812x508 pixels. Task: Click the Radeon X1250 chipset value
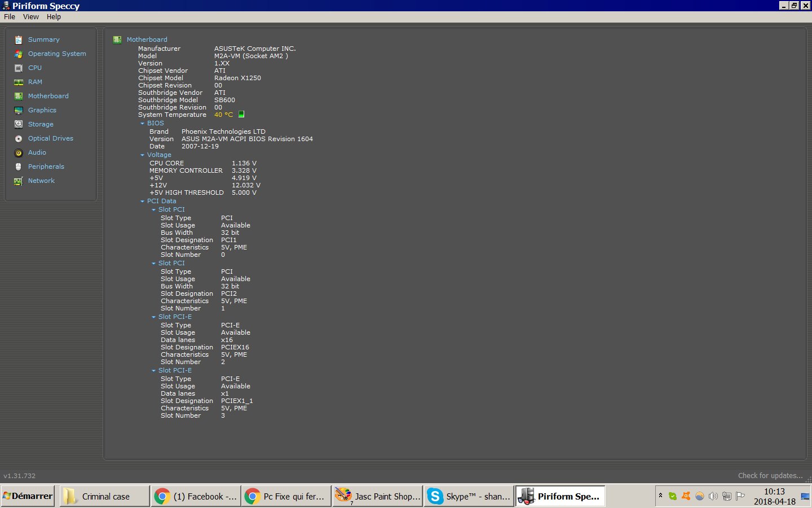pyautogui.click(x=237, y=78)
